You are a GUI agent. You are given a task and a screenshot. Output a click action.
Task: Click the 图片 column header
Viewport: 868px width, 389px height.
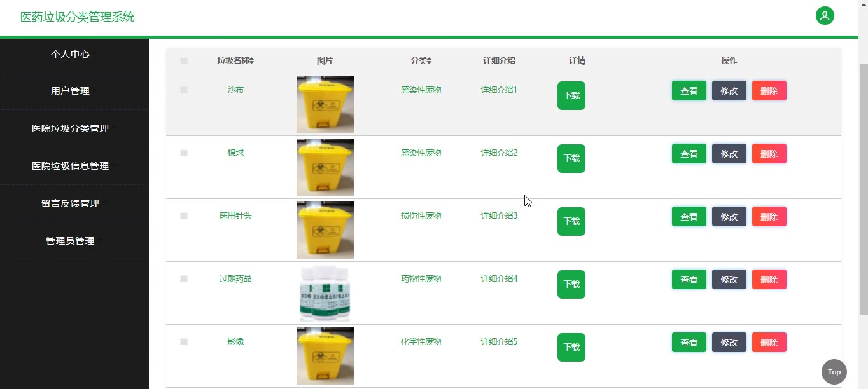[x=325, y=61]
